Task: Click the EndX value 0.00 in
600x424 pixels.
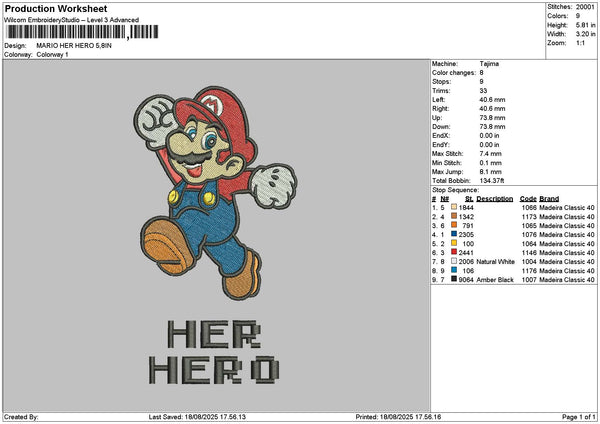Action: point(489,136)
